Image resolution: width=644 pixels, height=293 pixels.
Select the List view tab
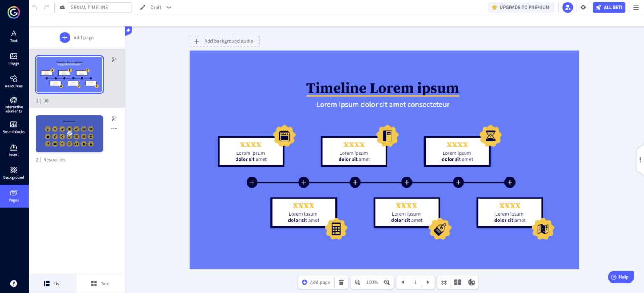52,283
